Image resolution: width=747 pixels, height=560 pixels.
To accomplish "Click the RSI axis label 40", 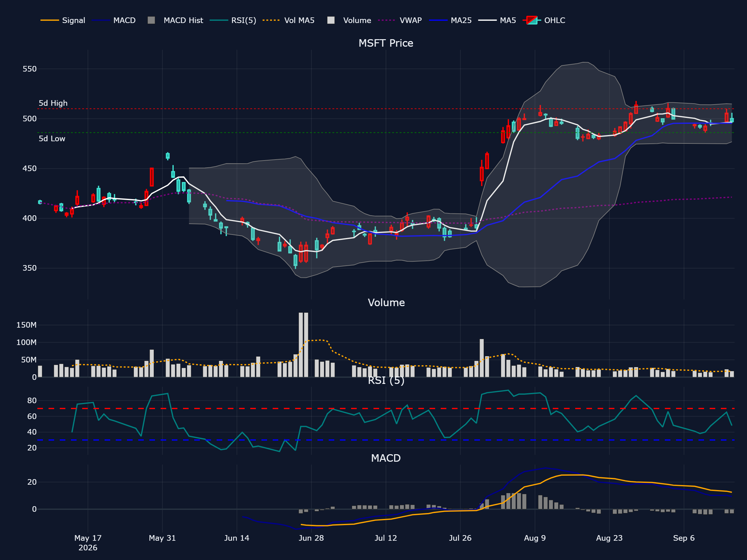I will [x=32, y=432].
